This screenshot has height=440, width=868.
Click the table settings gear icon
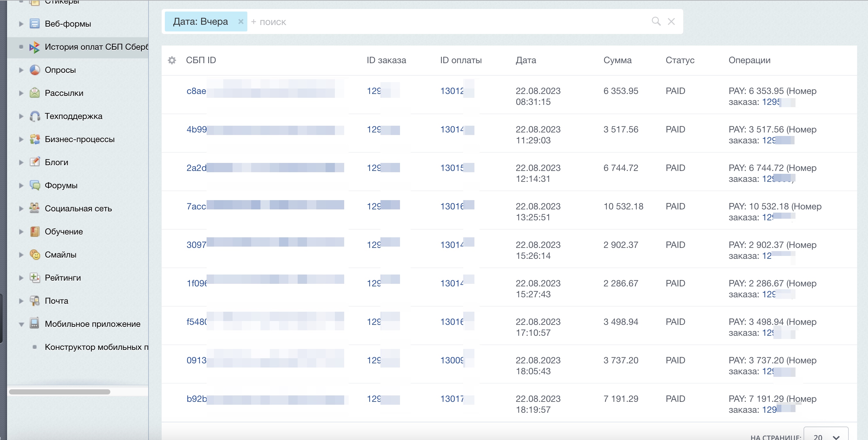(172, 60)
